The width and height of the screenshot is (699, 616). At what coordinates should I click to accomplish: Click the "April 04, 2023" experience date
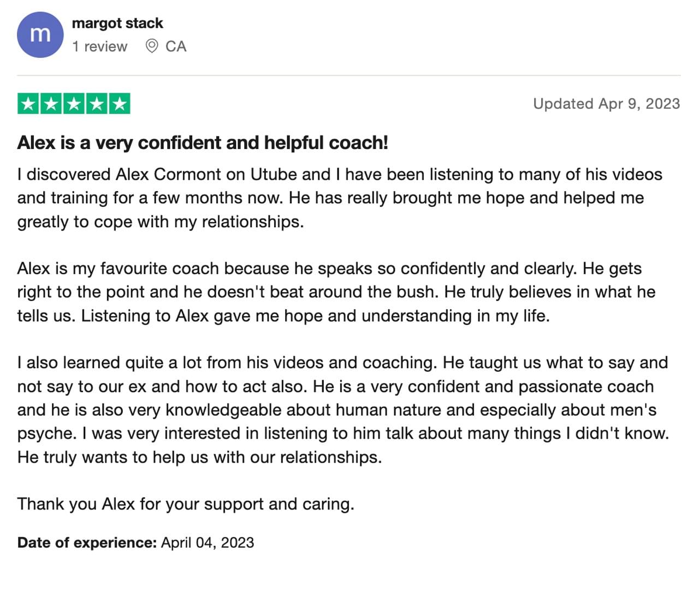[208, 542]
